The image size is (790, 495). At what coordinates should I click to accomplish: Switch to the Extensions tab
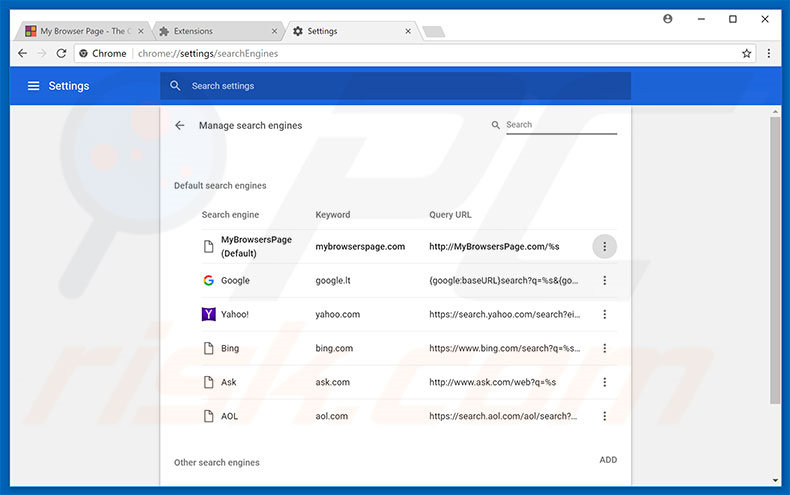[x=217, y=31]
